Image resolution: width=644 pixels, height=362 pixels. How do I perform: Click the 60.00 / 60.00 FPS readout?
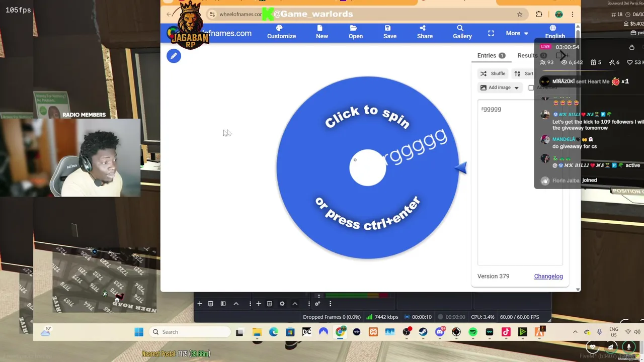pyautogui.click(x=519, y=317)
